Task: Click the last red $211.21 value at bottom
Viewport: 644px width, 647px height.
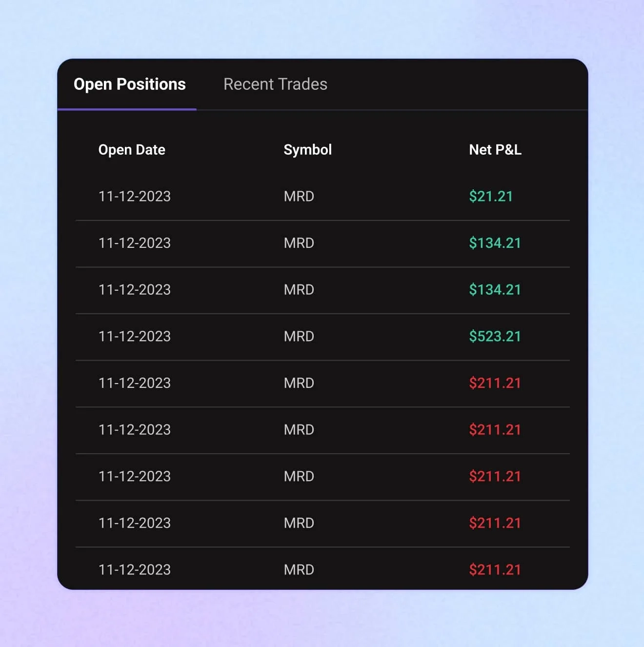Action: 495,570
